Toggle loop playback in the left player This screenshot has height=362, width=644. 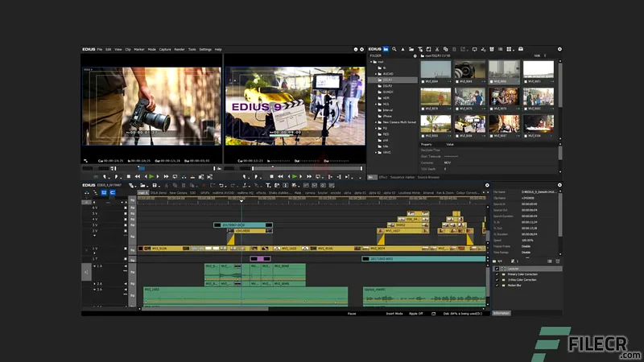pyautogui.click(x=175, y=176)
